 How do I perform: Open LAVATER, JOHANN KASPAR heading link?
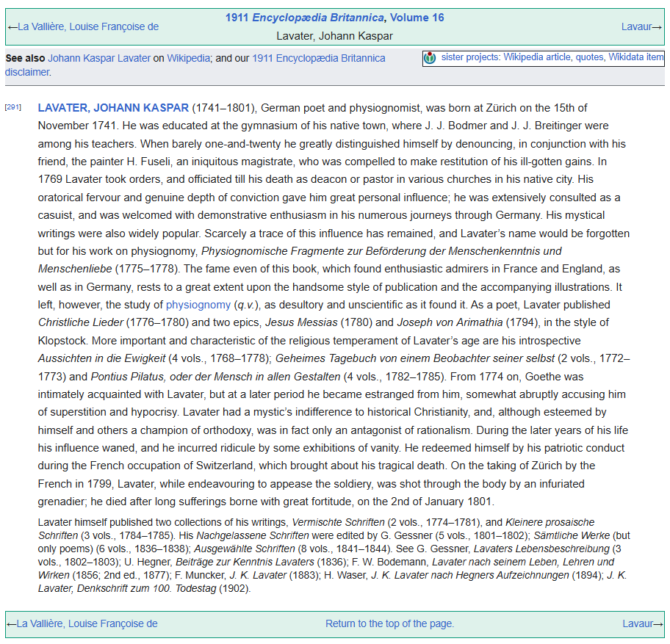tap(113, 108)
